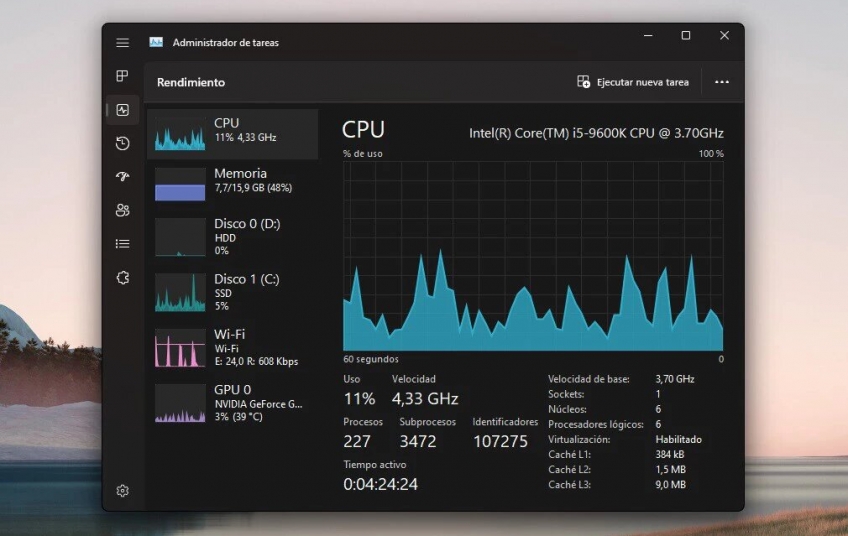Open the three-dot more options menu

point(722,82)
